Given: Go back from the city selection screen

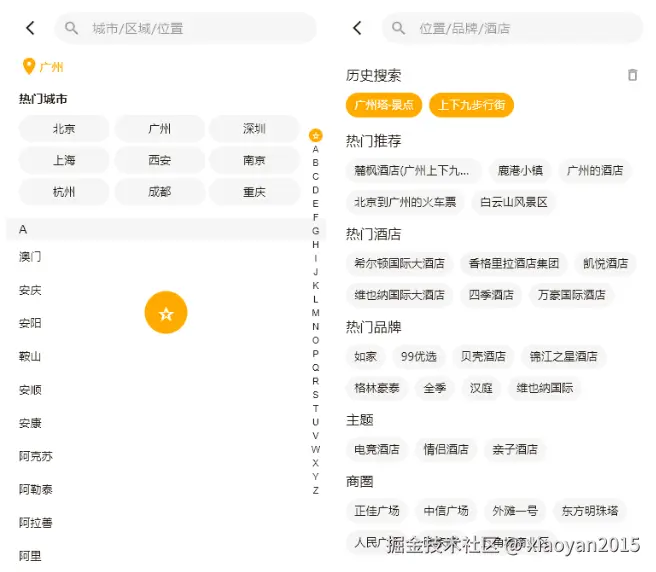Looking at the screenshot, I should (30, 28).
